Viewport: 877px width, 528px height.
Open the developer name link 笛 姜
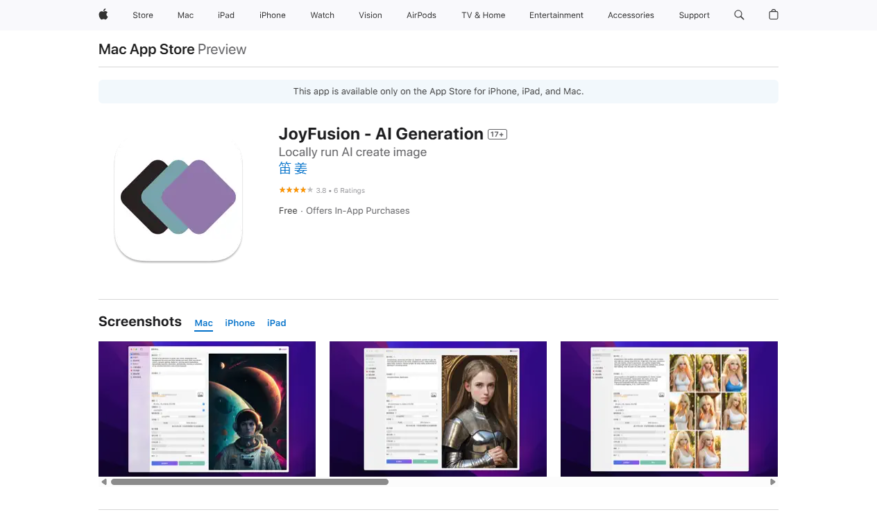pos(293,168)
